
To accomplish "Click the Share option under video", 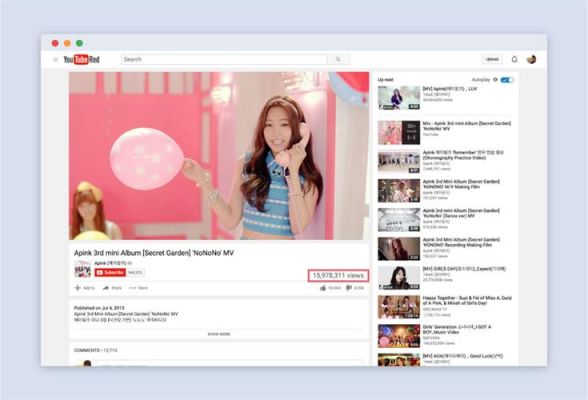I will tap(112, 288).
